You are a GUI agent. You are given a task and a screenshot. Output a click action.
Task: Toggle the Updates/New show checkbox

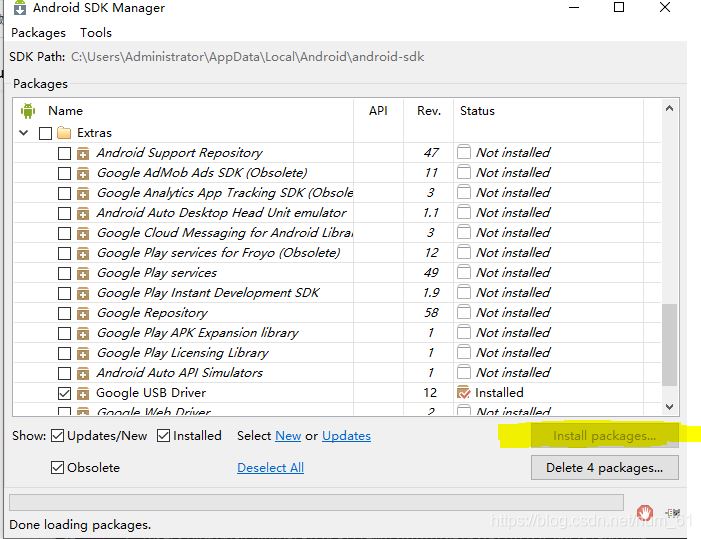click(x=58, y=436)
